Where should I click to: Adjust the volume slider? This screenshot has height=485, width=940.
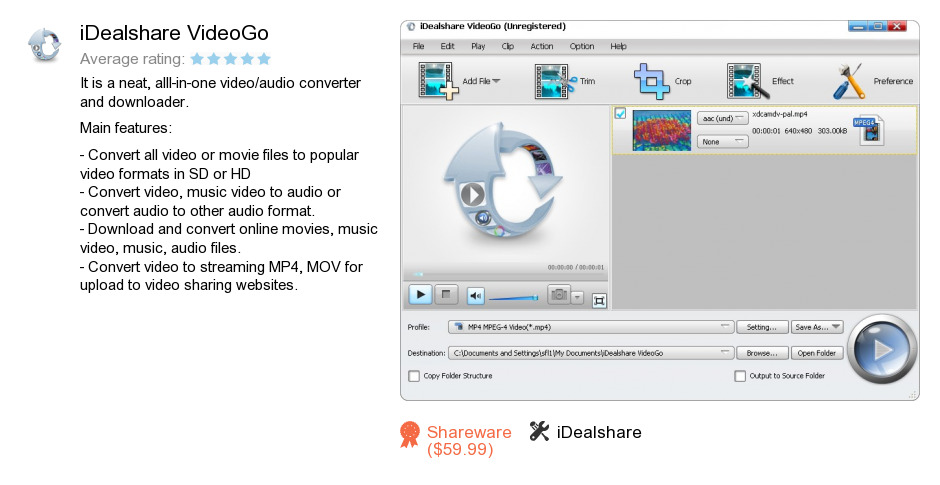514,297
